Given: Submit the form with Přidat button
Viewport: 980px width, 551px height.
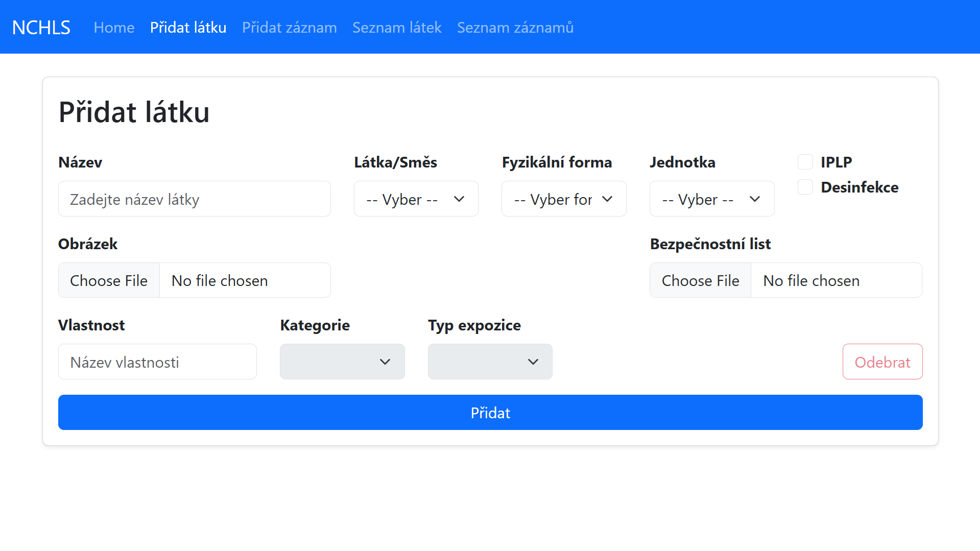Looking at the screenshot, I should [490, 413].
